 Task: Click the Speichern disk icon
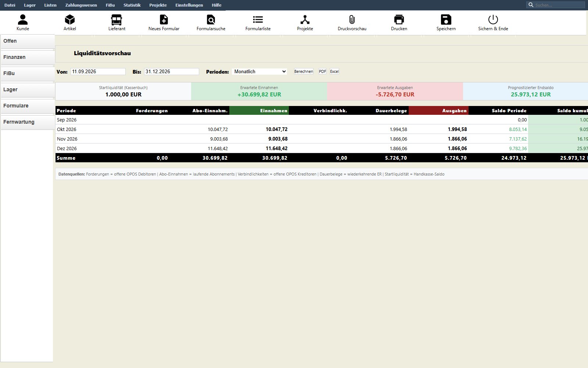pos(446,20)
